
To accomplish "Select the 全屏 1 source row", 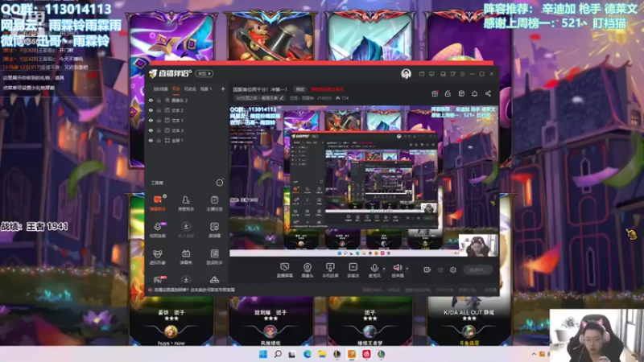I will coord(186,140).
